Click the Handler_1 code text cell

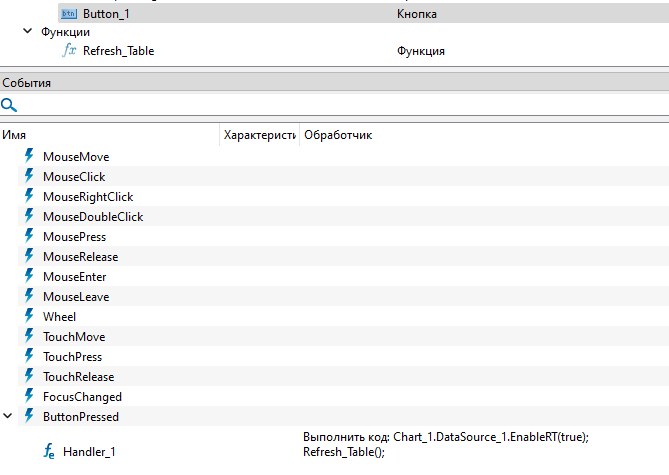pyautogui.click(x=444, y=445)
